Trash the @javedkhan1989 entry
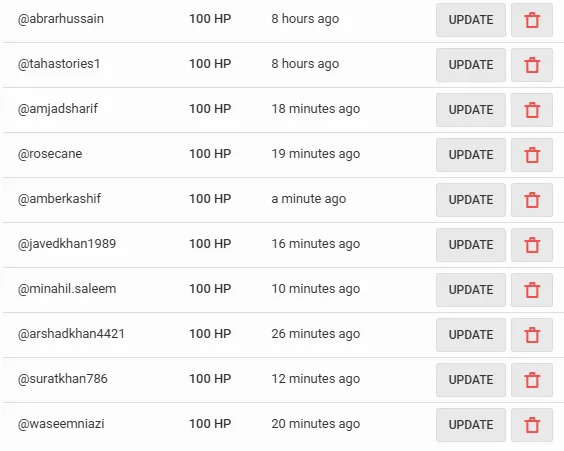 click(532, 245)
